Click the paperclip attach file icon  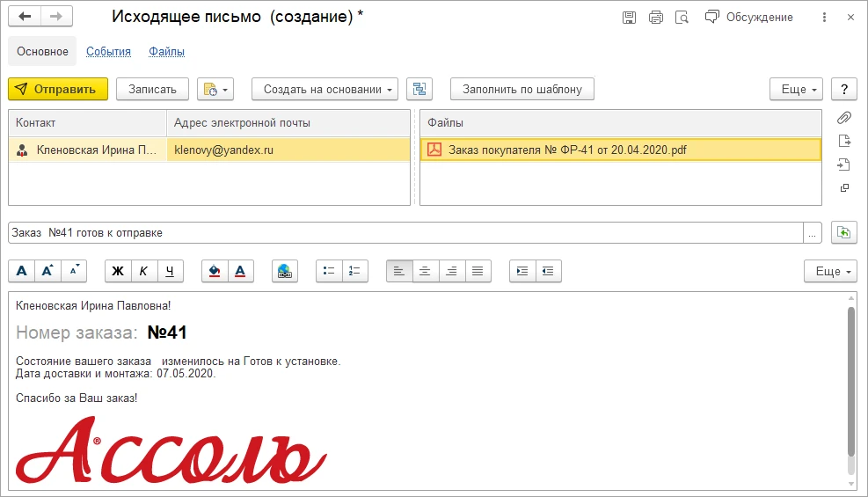pos(843,118)
